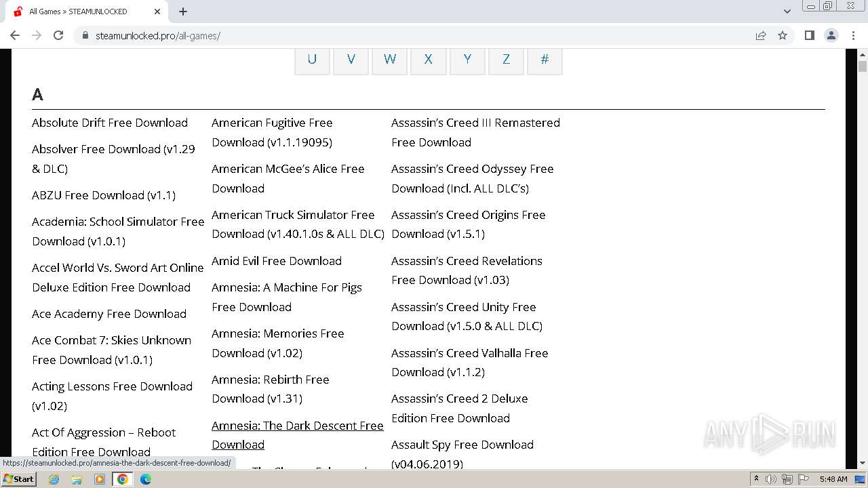Viewport: 868px width, 488px height.
Task: Click the address bar URL
Action: pyautogui.click(x=157, y=35)
